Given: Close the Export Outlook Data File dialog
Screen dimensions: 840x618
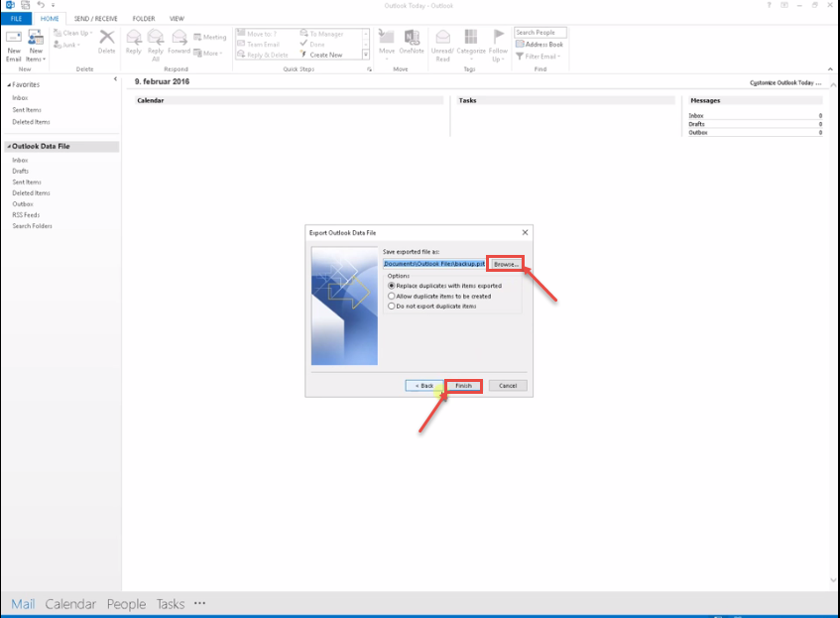Looking at the screenshot, I should (525, 233).
